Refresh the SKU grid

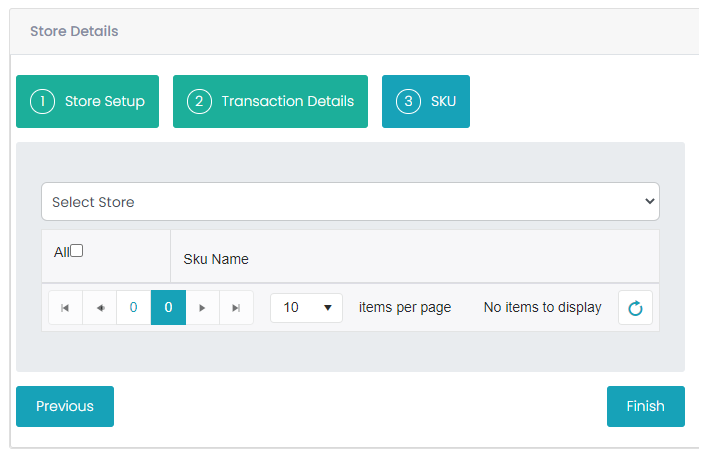[x=635, y=308]
